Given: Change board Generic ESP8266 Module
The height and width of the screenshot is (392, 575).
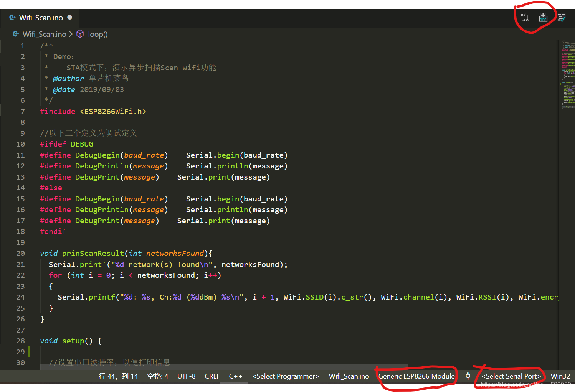Looking at the screenshot, I should [416, 376].
